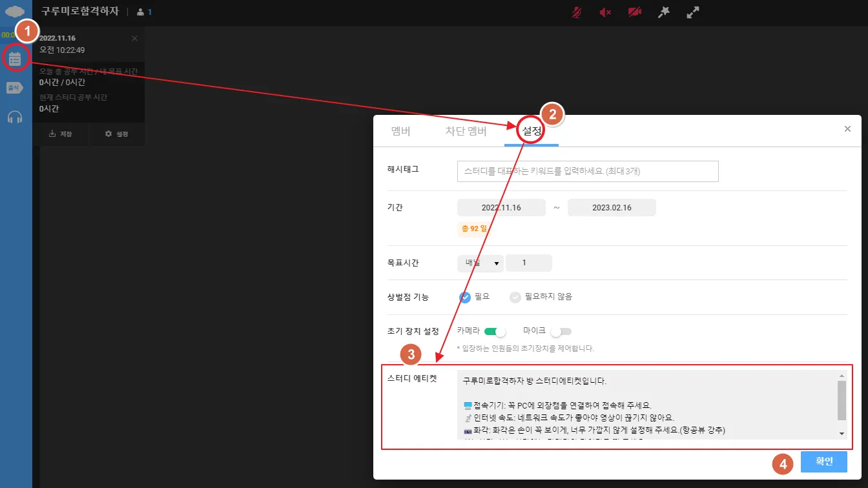
Task: Click end date 2023.02.16 field
Action: click(x=612, y=208)
